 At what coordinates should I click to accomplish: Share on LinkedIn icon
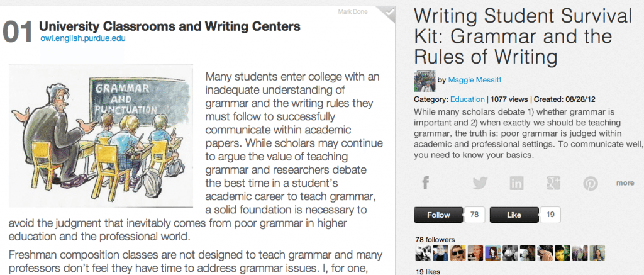tap(516, 183)
